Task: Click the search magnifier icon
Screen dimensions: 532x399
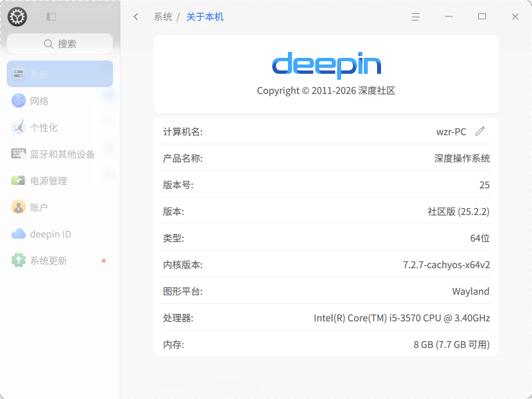Action: 49,44
